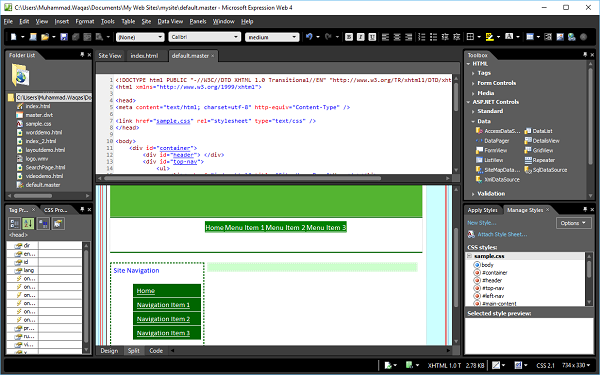Image resolution: width=600 pixels, height=375 pixels.
Task: Toggle Italic formatting button
Action: point(360,37)
